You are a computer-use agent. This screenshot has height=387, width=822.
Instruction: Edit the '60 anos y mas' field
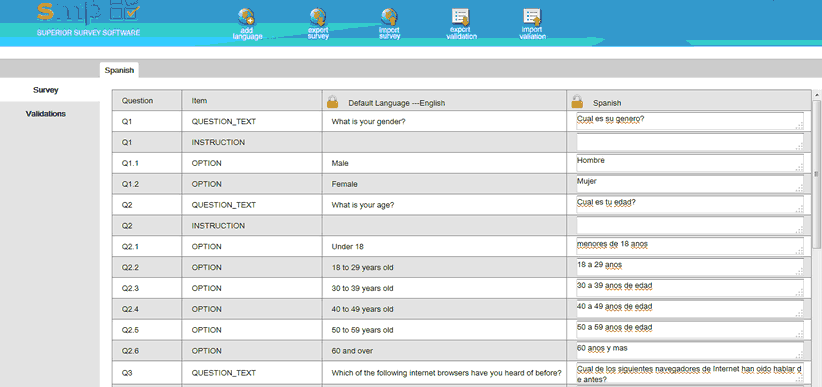(689, 350)
